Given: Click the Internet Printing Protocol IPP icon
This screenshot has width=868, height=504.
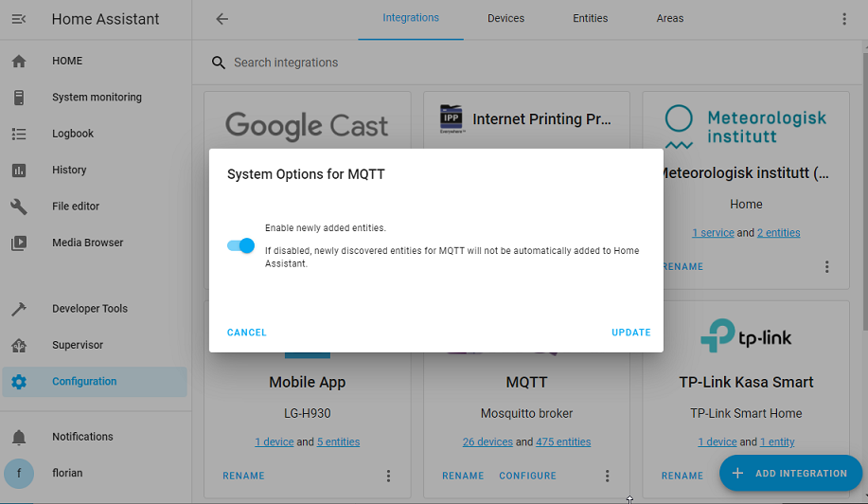Looking at the screenshot, I should click(452, 119).
